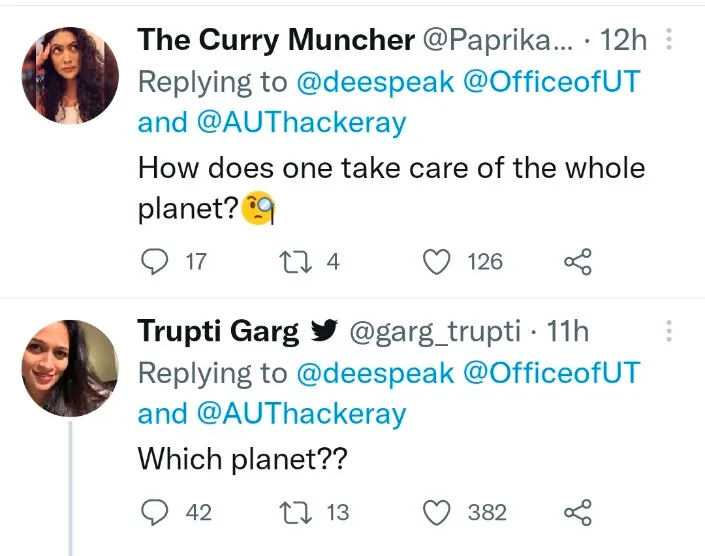The image size is (705, 556).
Task: Reply to The Curry Muncher's tweet
Action: (x=155, y=262)
